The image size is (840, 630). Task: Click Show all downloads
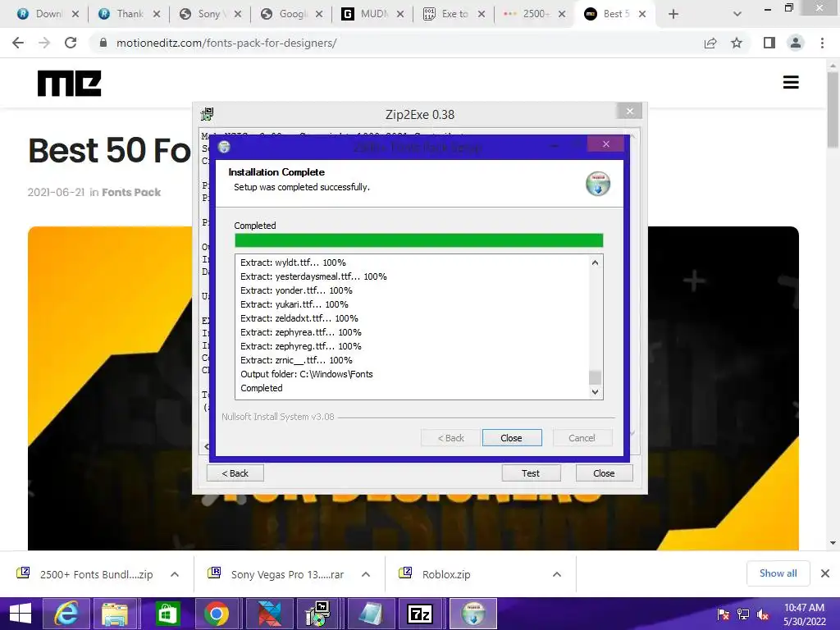click(778, 573)
